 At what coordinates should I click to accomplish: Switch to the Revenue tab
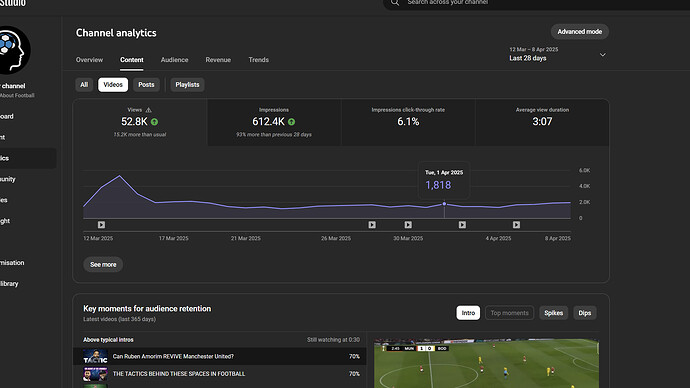pyautogui.click(x=218, y=60)
